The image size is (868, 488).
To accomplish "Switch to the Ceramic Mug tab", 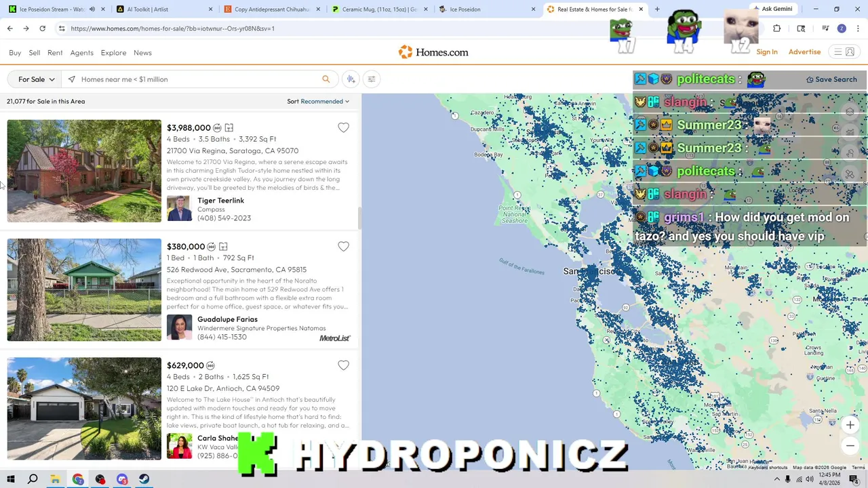I will click(x=380, y=9).
